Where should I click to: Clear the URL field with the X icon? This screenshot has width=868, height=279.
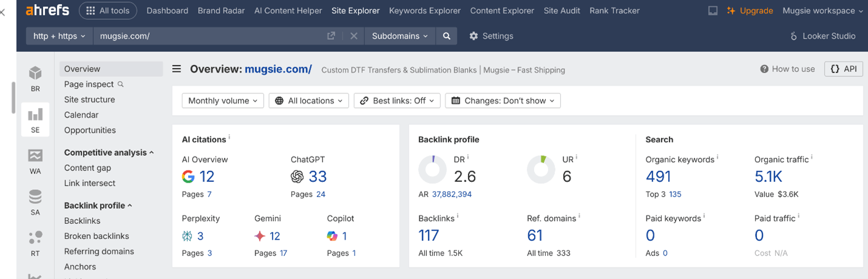point(354,36)
